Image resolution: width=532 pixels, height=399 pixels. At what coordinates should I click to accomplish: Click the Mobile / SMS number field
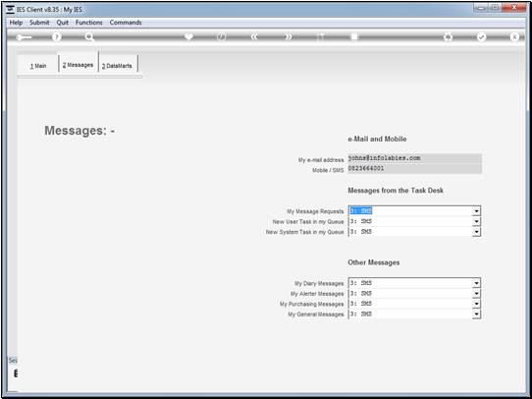pos(414,169)
